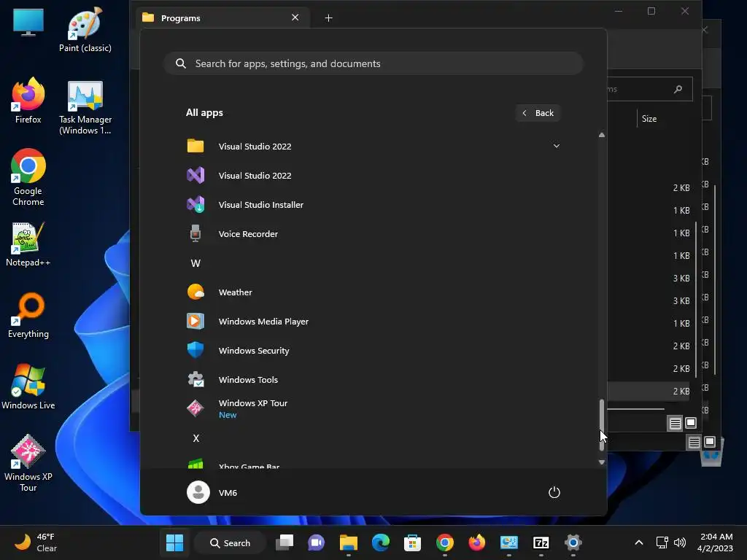Open Windows Security
This screenshot has width=747, height=560.
coord(373,351)
